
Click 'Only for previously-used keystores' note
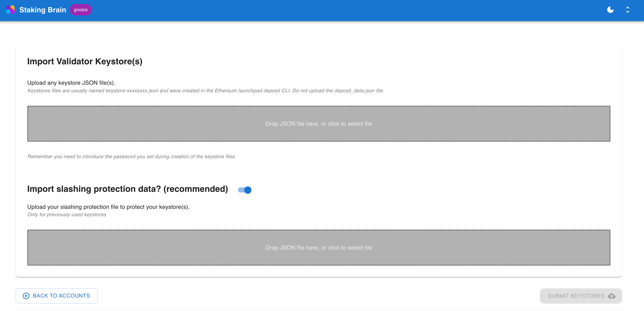click(67, 215)
